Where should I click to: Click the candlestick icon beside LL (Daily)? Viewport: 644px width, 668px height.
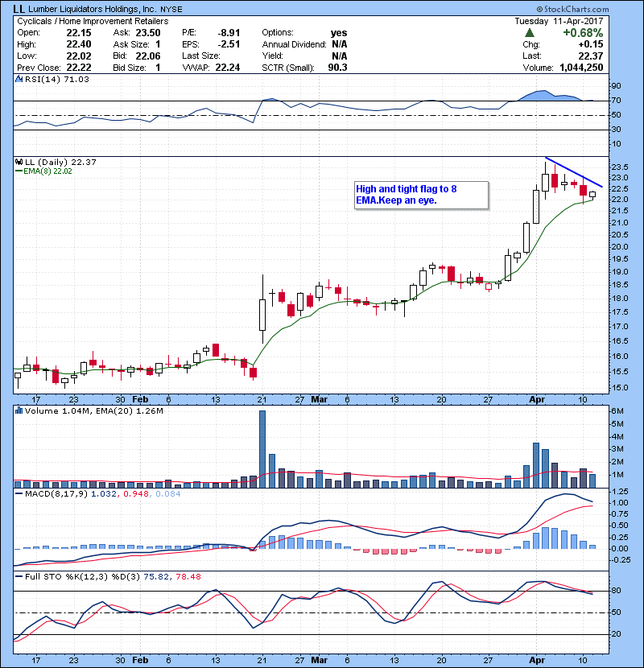pyautogui.click(x=19, y=162)
